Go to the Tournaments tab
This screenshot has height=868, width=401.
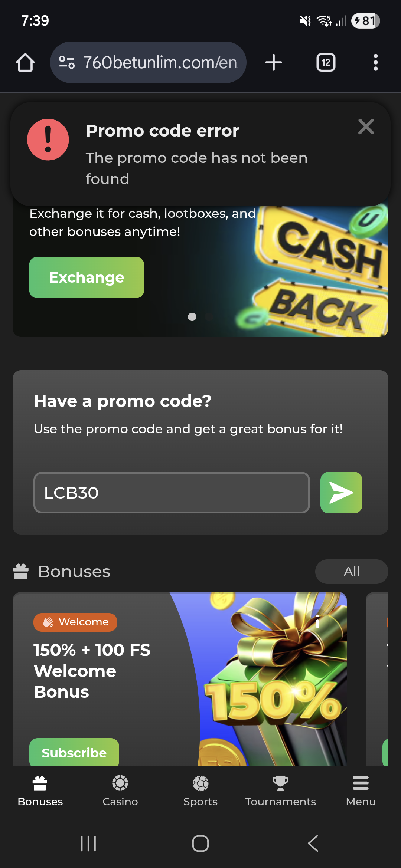coord(281,791)
